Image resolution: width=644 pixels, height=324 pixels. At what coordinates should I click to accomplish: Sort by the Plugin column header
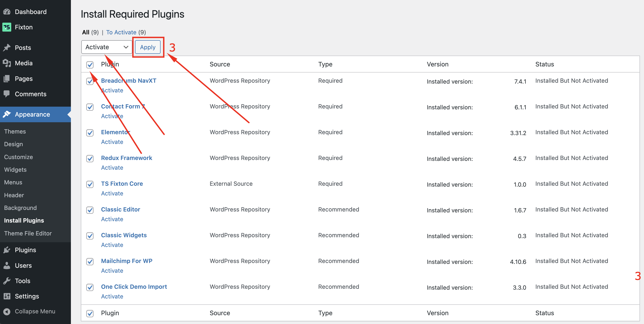coord(110,64)
